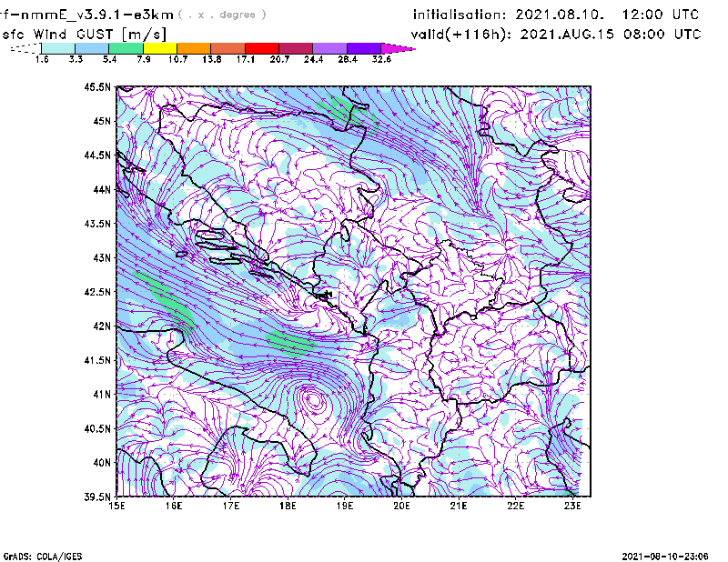Click the 'sfc Wind GUST [m/s]' title
Viewport: 728px width, 562px height.
tap(84, 35)
